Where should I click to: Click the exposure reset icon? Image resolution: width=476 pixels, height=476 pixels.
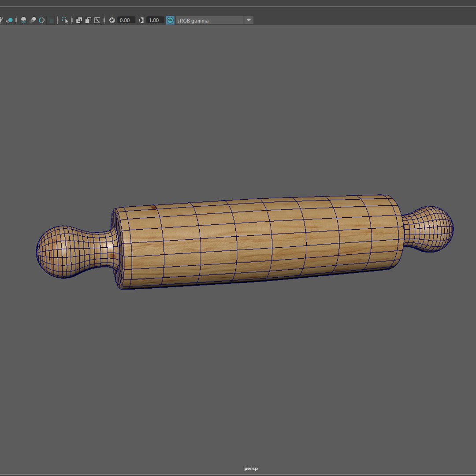point(112,20)
